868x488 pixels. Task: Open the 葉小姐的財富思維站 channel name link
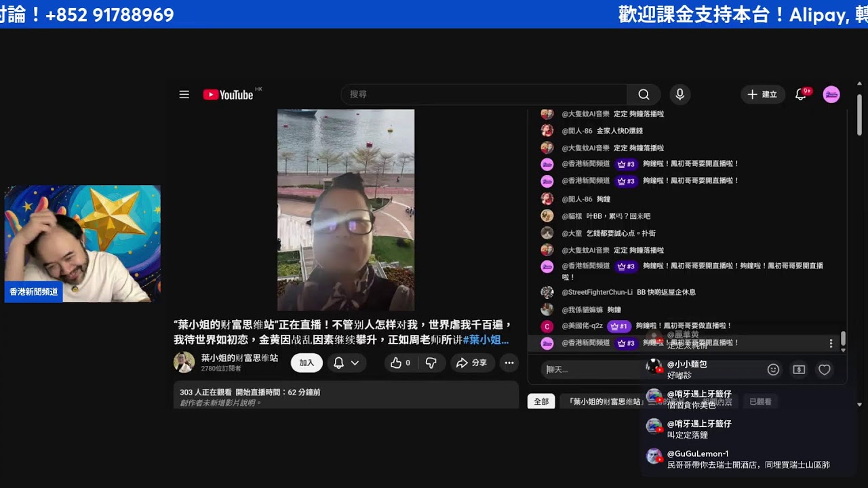pyautogui.click(x=239, y=358)
